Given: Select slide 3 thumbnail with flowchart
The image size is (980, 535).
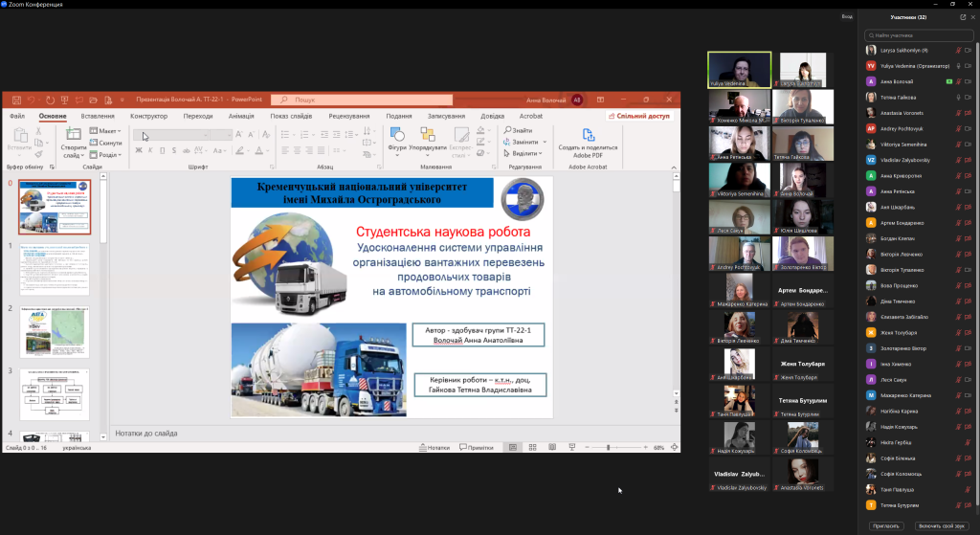Looking at the screenshot, I should pos(55,394).
